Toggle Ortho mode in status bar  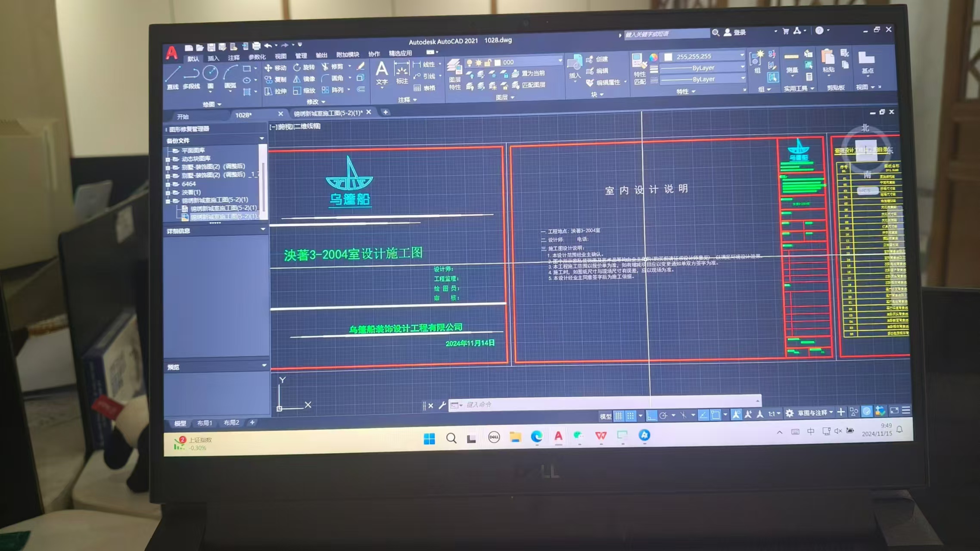[x=651, y=416]
